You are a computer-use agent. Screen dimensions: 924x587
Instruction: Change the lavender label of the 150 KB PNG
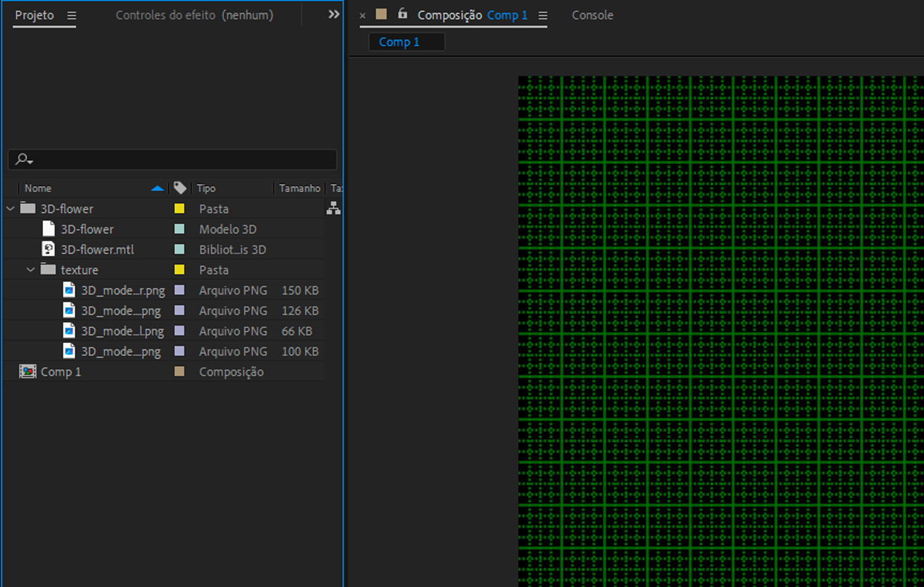coord(180,290)
